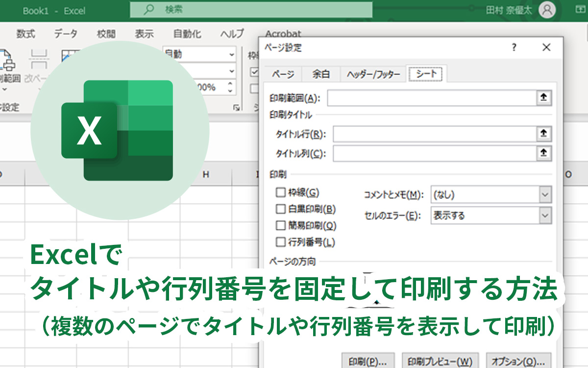This screenshot has width=588, height=368.
Task: Click the 印刷プレビュー(W) button
Action: 440,361
